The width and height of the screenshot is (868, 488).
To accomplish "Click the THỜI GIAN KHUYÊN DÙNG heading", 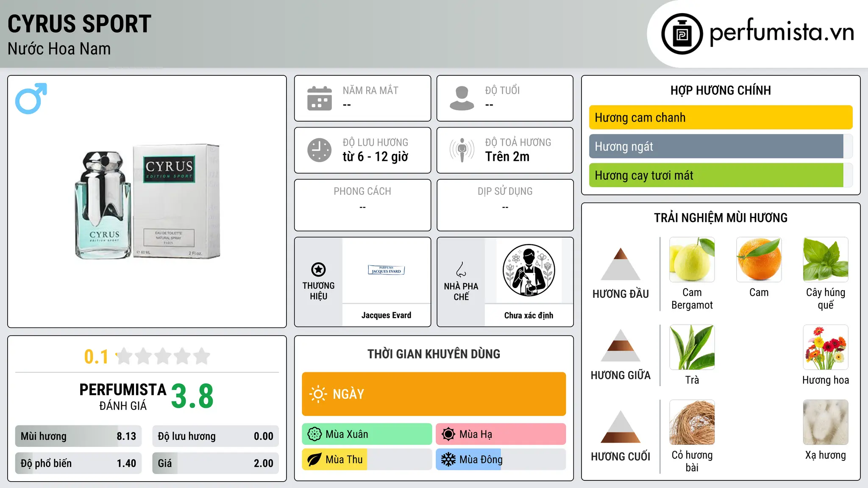I will tap(434, 354).
